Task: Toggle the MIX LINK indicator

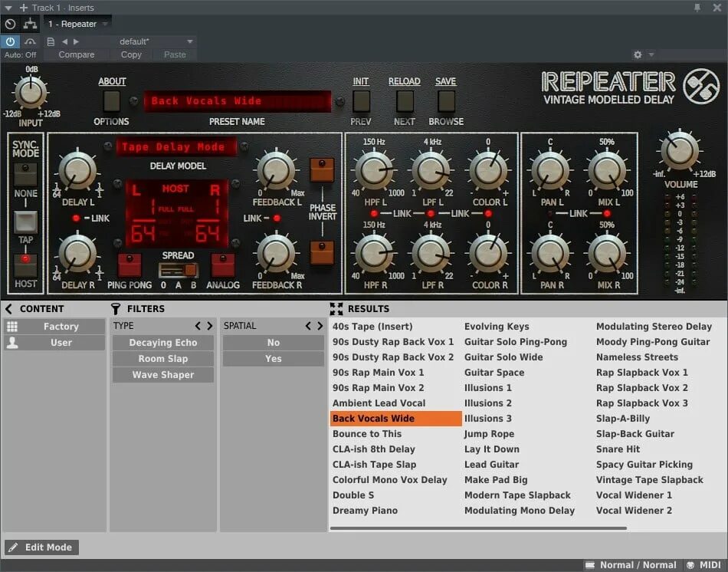Action: tap(606, 213)
